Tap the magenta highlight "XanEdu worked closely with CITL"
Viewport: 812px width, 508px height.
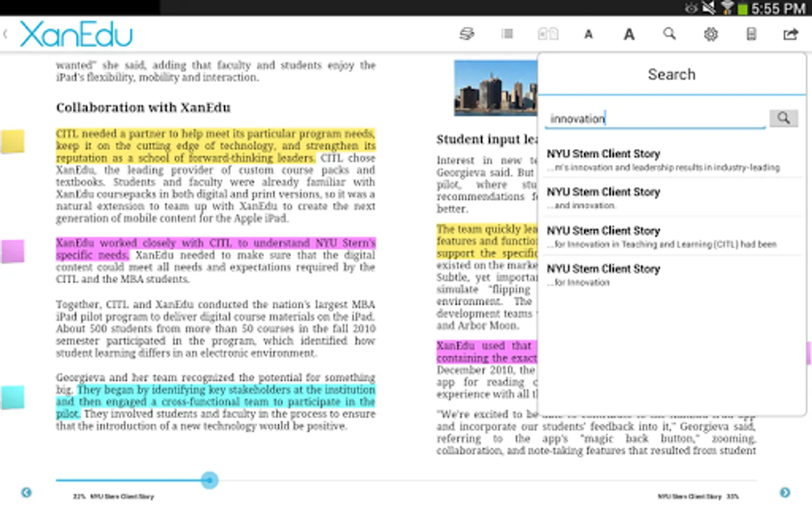coord(215,248)
